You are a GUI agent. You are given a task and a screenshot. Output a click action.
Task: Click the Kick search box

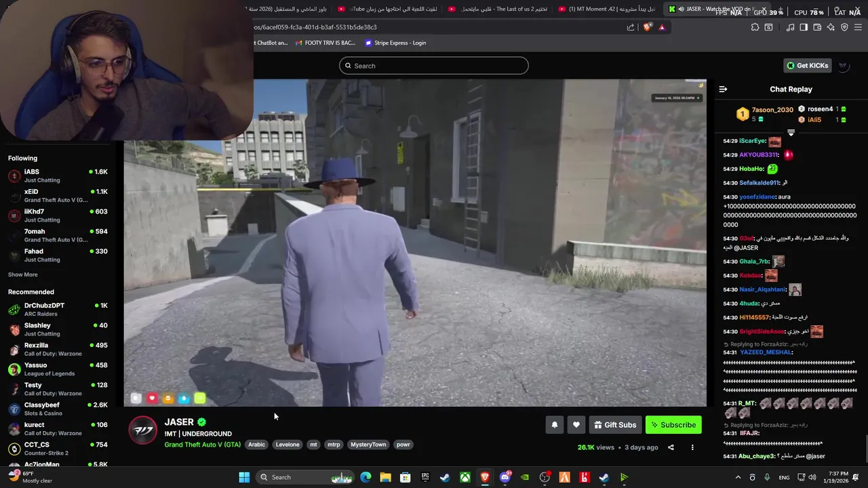(434, 66)
